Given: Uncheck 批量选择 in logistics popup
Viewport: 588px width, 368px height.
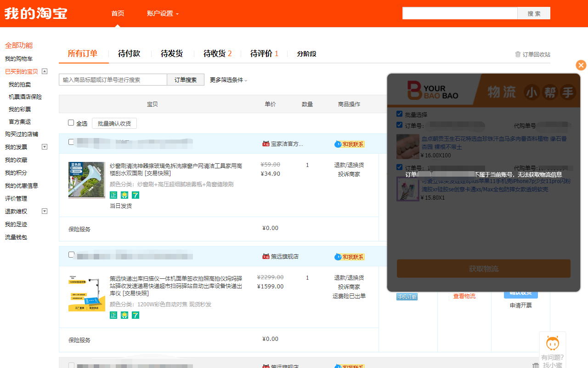Looking at the screenshot, I should (x=399, y=114).
